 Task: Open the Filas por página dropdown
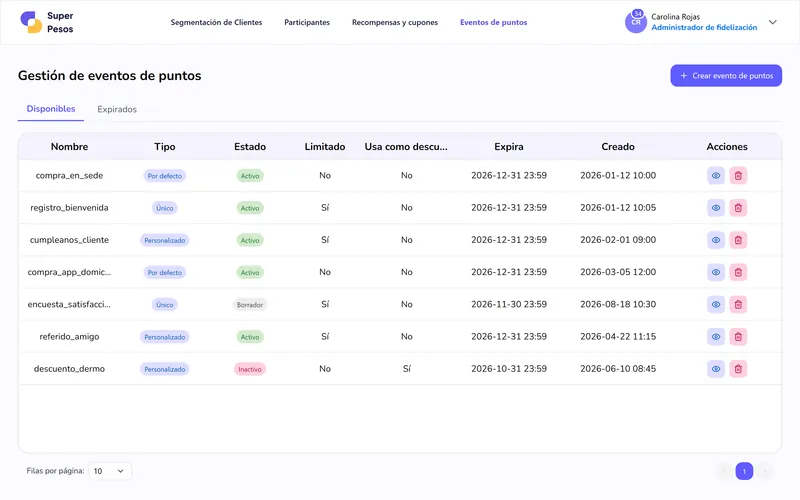110,471
